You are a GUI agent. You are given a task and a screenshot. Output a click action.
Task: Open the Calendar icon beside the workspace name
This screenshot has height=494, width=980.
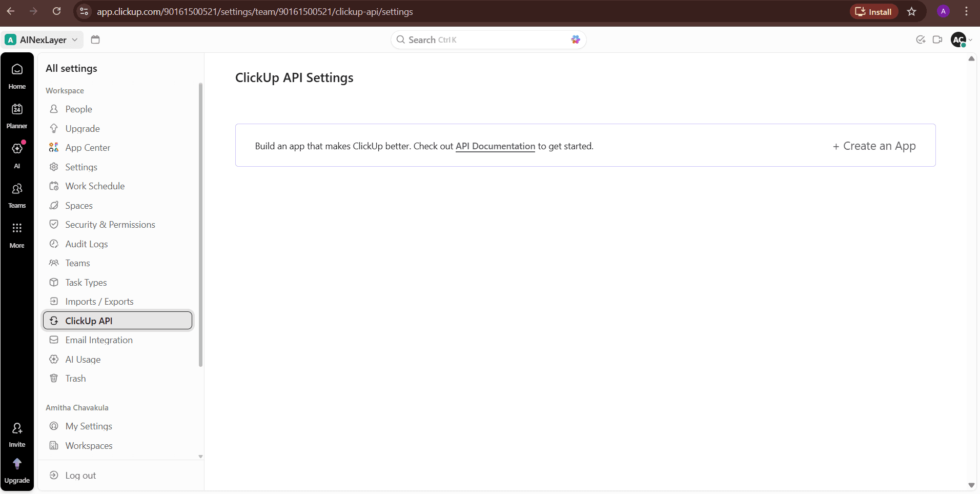pyautogui.click(x=95, y=39)
